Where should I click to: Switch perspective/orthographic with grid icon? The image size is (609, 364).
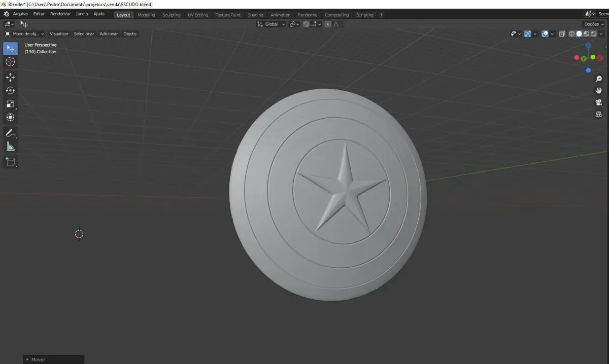click(x=598, y=114)
